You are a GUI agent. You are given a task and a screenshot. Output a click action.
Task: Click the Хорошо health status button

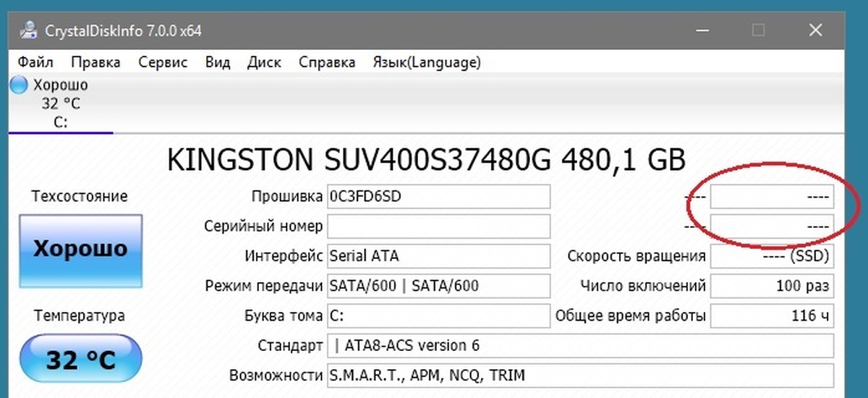pos(80,250)
